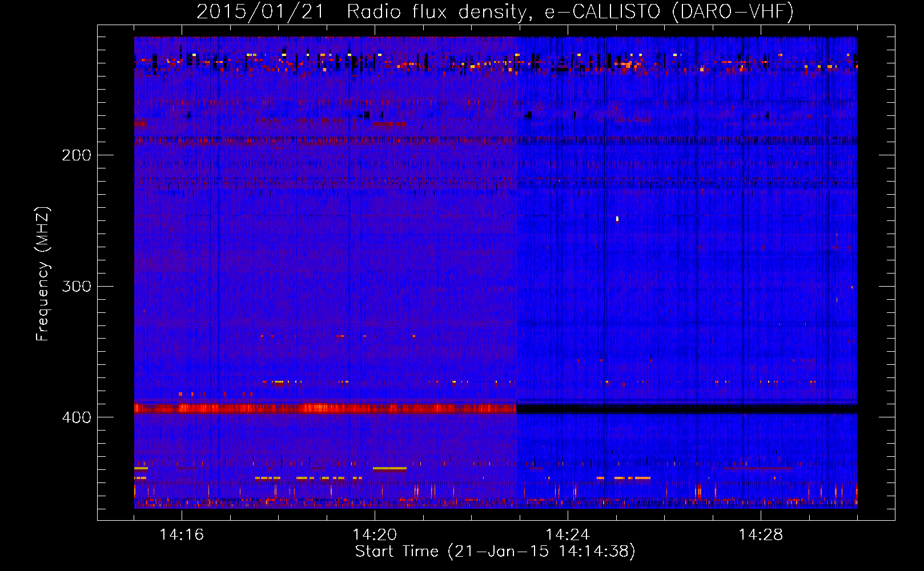
Task: Click the long yellow dash near 14:20 at bottom
Action: pyautogui.click(x=389, y=469)
